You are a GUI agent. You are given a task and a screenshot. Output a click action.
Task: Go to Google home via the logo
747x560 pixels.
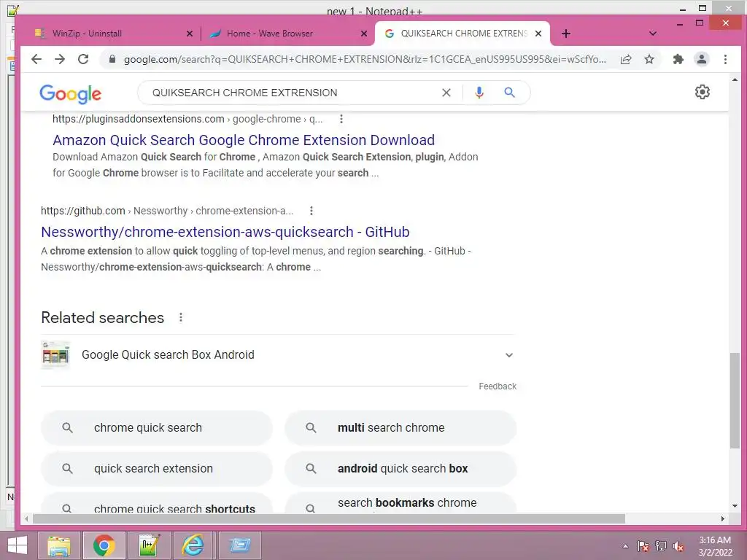pyautogui.click(x=70, y=94)
